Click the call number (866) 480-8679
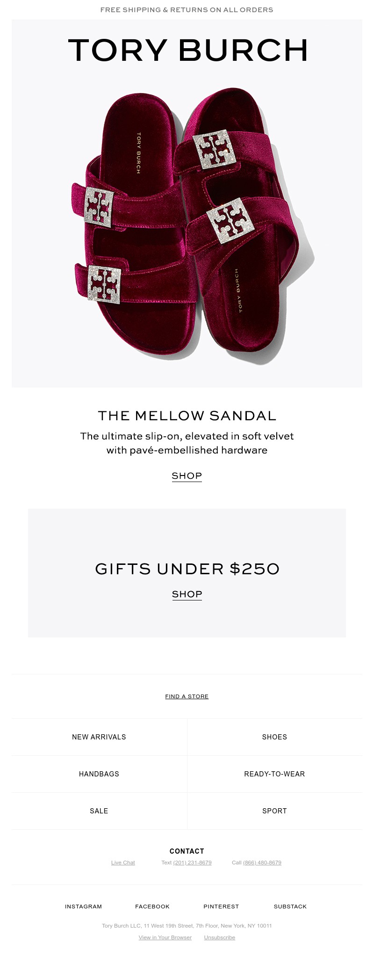 tap(262, 863)
